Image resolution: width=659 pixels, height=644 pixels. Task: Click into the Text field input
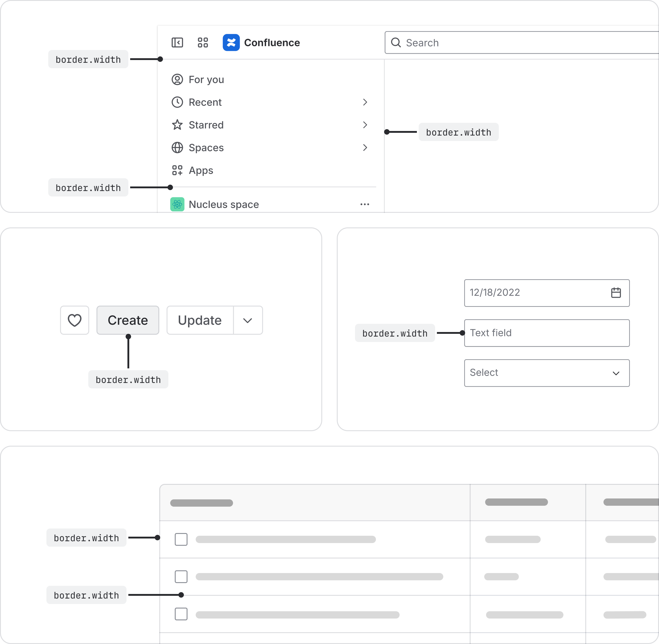[546, 333]
